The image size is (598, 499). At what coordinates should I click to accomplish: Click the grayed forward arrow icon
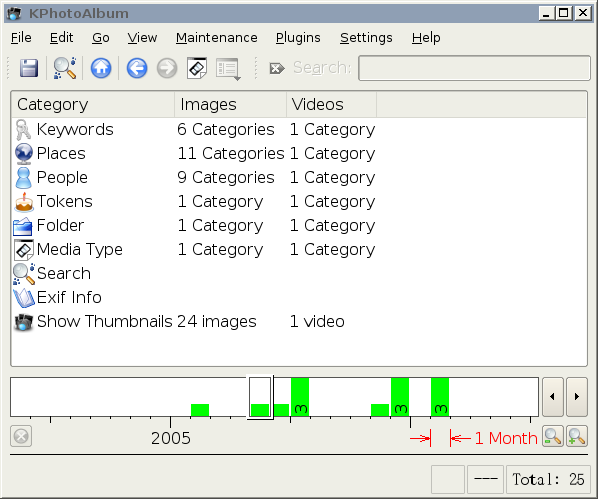[x=167, y=68]
